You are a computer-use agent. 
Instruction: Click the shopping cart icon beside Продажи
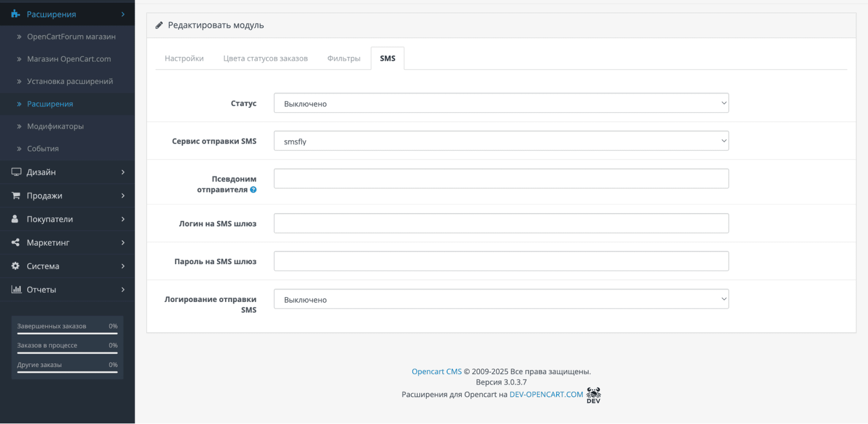pyautogui.click(x=16, y=195)
